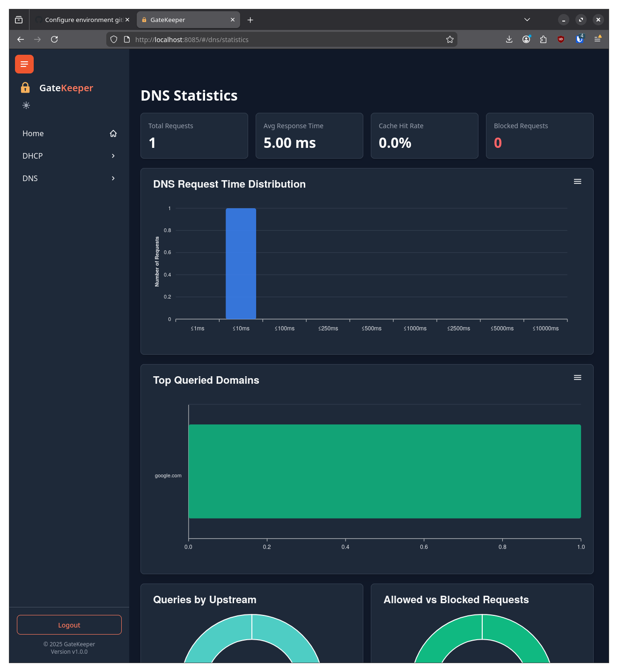Screen dimensions: 618x672
Task: Select Home in the sidebar navigation
Action: (x=33, y=133)
